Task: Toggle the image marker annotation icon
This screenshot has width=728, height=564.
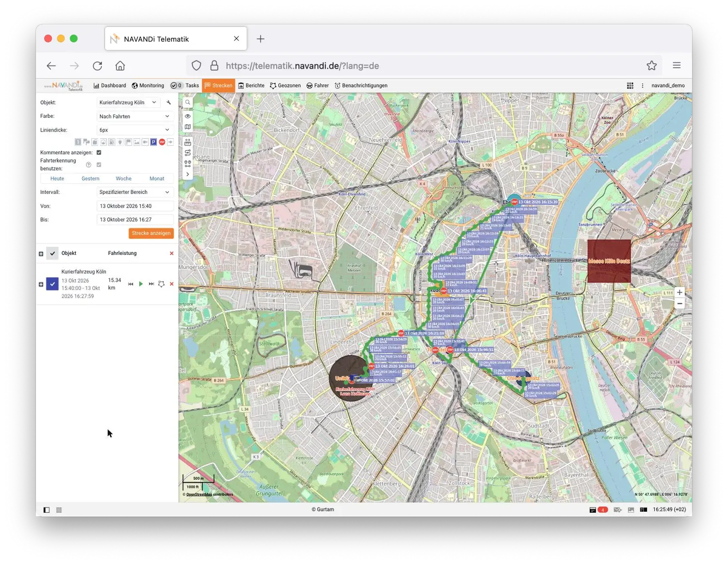Action: [136, 142]
